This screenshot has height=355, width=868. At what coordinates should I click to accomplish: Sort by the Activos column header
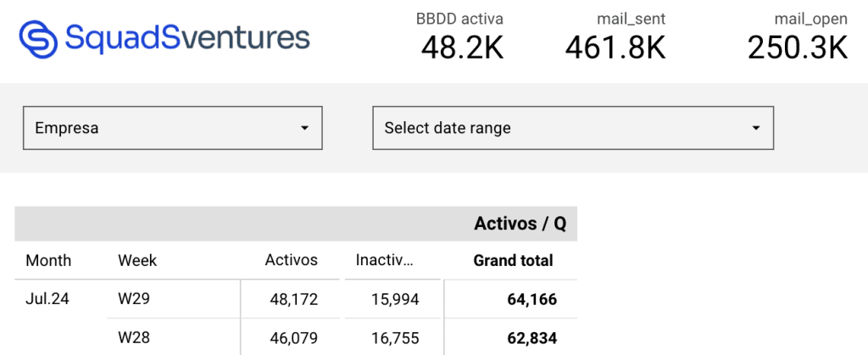292,260
